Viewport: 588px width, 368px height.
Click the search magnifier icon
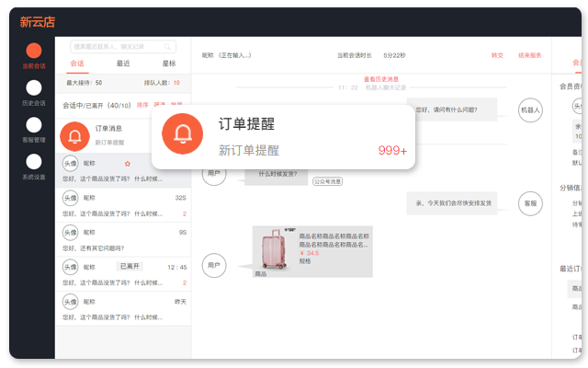[x=168, y=46]
